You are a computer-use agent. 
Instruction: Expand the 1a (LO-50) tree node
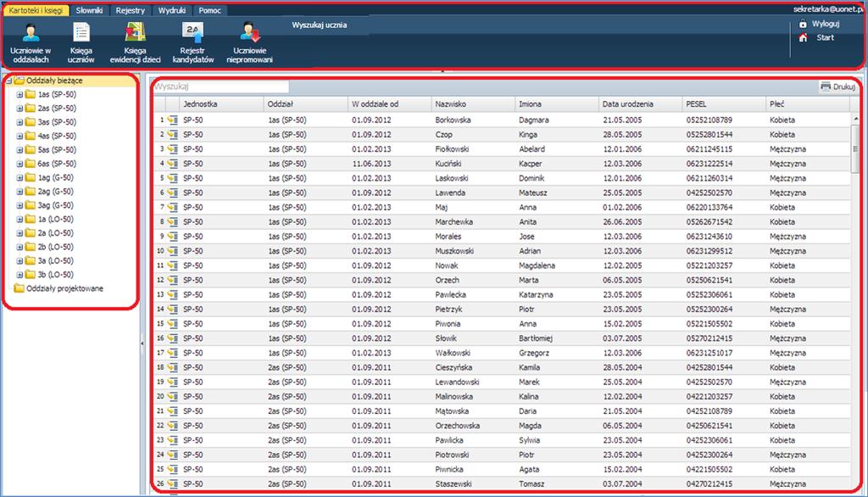[x=19, y=220]
